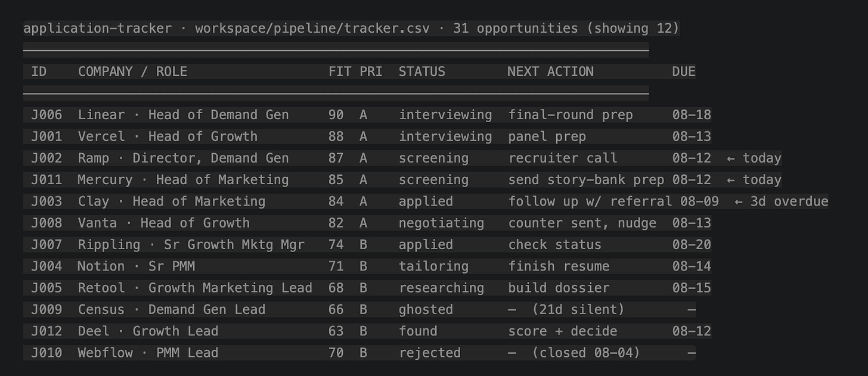Click the '← 3d overdue' flag for Clay
The image size is (868, 376).
782,201
